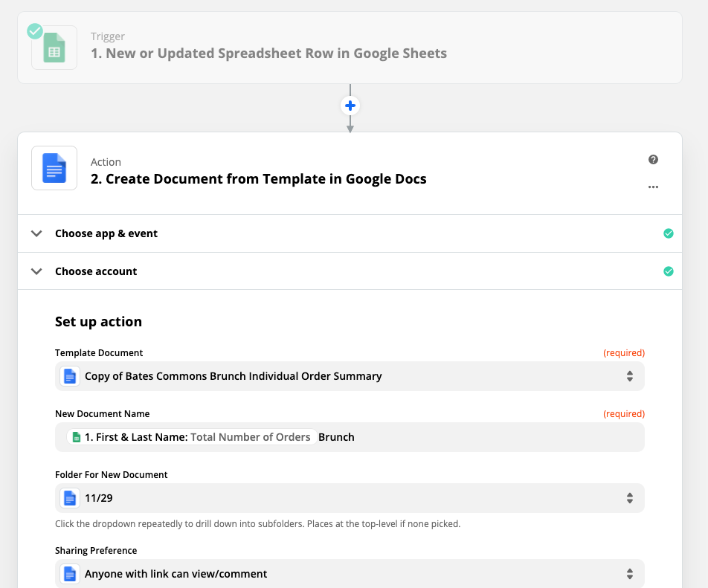Viewport: 708px width, 588px height.
Task: Click the green checkmark on Choose app & event
Action: coord(669,233)
